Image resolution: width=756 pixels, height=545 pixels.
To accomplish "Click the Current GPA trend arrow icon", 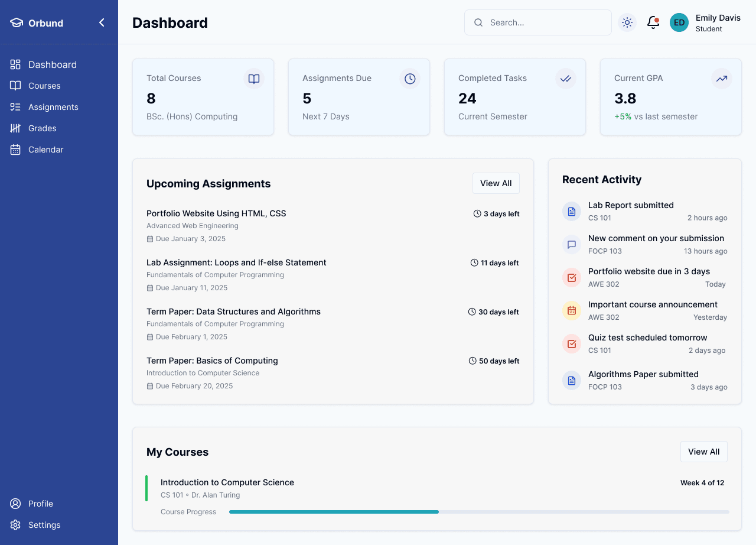I will [722, 79].
